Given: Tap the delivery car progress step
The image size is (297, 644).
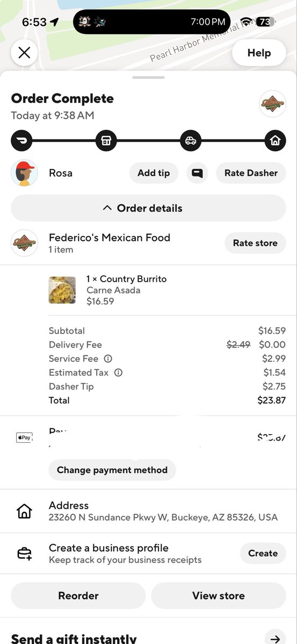Looking at the screenshot, I should (x=191, y=141).
